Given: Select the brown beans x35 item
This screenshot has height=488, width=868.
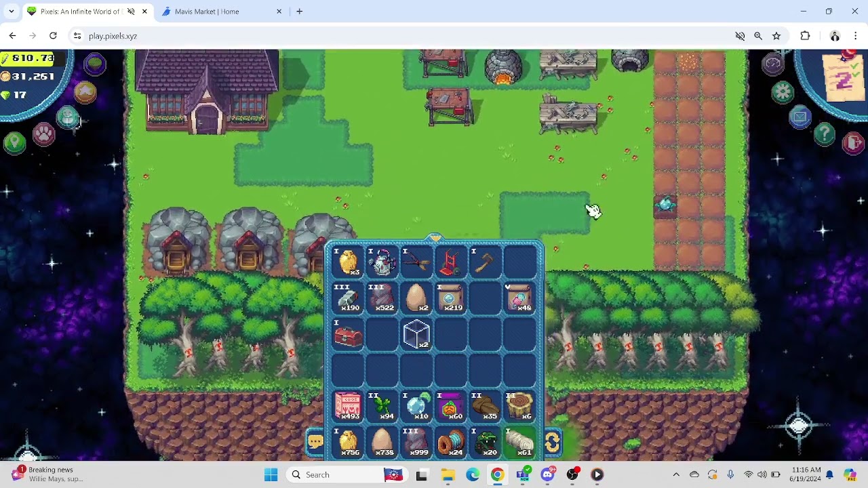Looking at the screenshot, I should pyautogui.click(x=485, y=406).
